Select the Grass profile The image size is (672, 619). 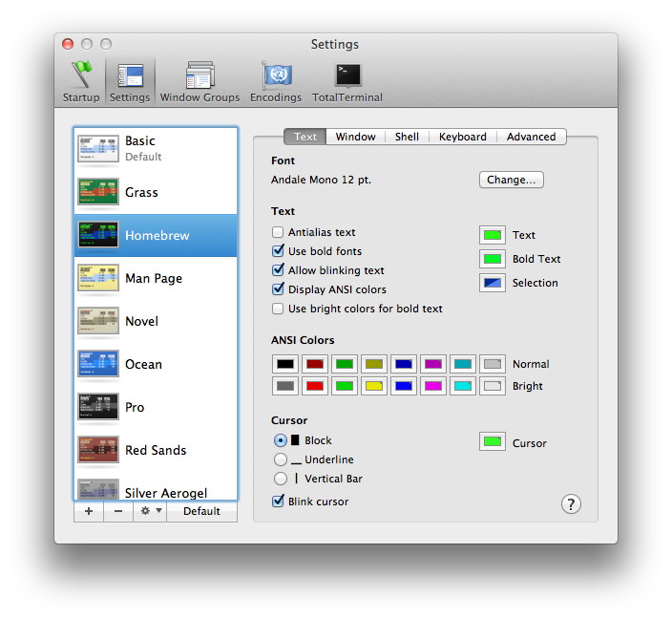[156, 192]
